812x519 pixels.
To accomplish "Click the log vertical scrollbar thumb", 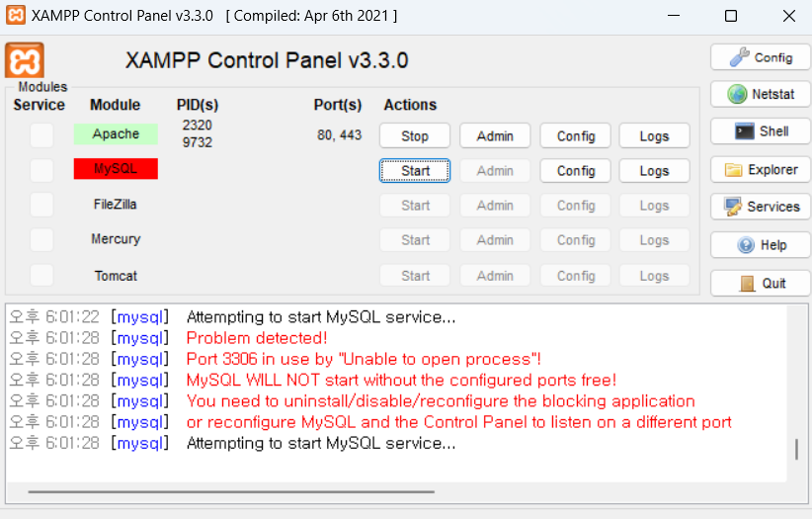I will pos(796,449).
